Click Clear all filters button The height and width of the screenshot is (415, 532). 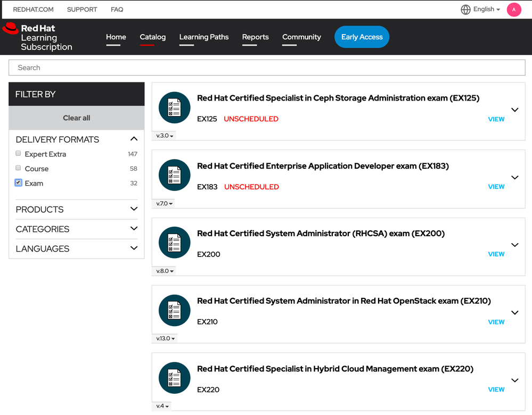[x=77, y=118]
